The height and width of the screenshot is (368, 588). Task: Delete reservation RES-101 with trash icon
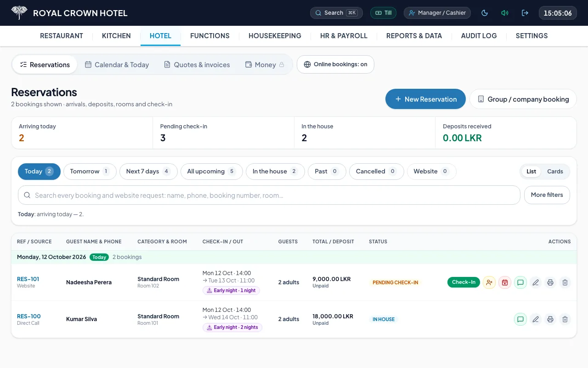pyautogui.click(x=565, y=282)
